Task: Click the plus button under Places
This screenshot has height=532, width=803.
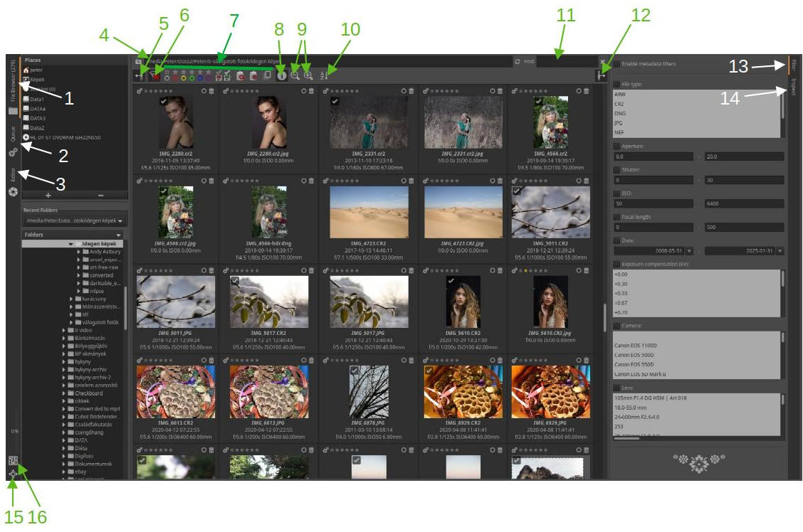Action: click(48, 194)
